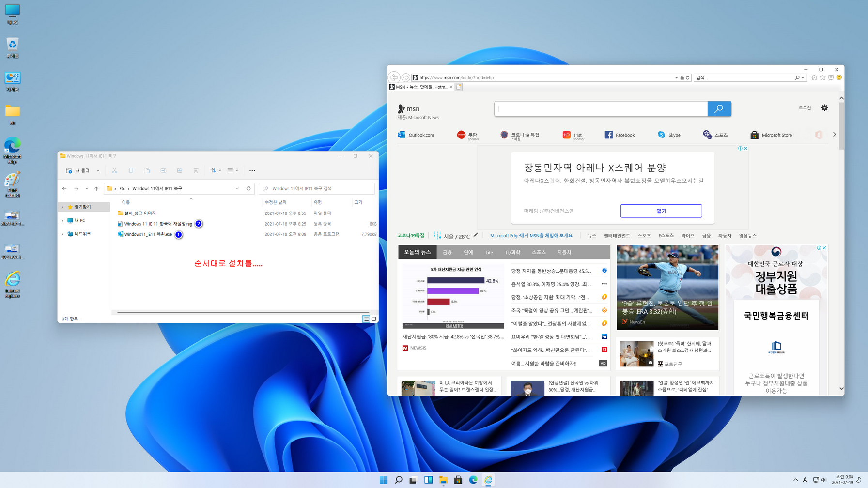Viewport: 868px width, 488px height.
Task: Click the 열기 button in the ad
Action: [661, 211]
